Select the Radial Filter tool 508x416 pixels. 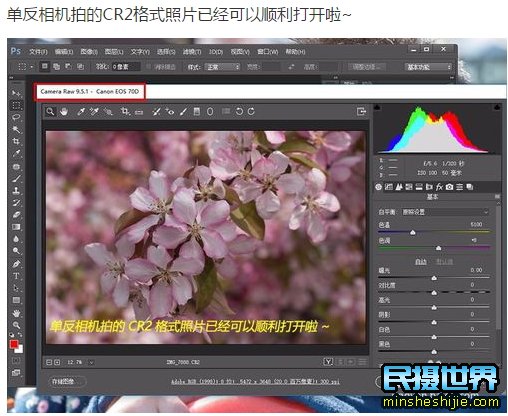tap(210, 111)
